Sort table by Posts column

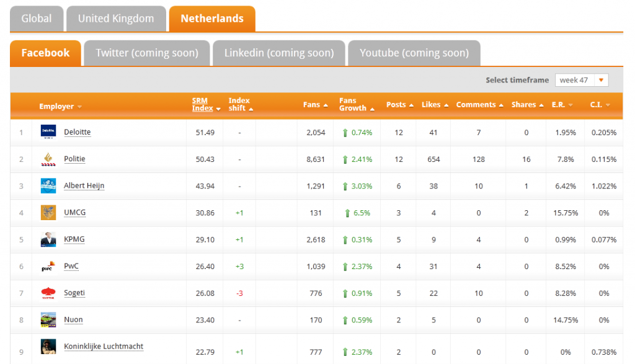[x=400, y=104]
